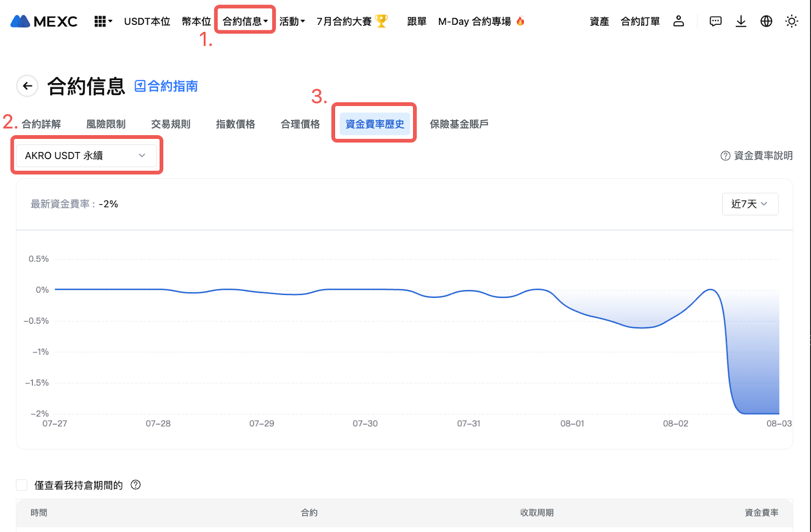
Task: Switch to the 資金費率歷史 tab
Action: click(375, 124)
